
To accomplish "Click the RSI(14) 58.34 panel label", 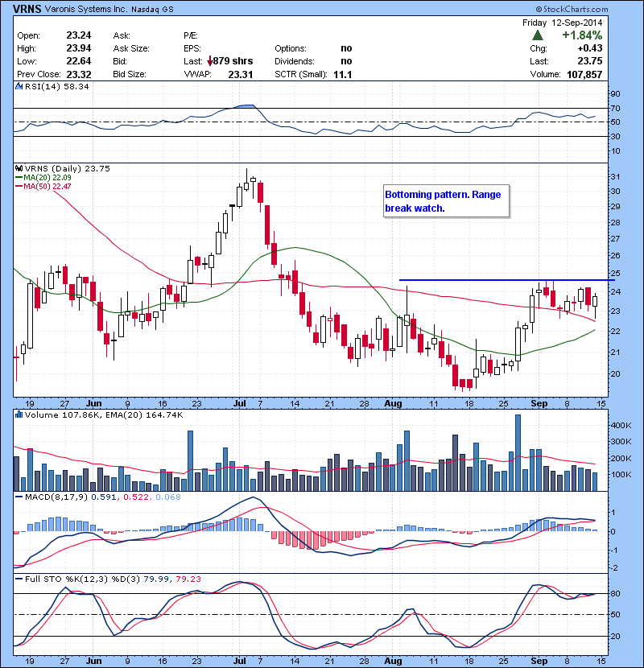I will (x=57, y=86).
